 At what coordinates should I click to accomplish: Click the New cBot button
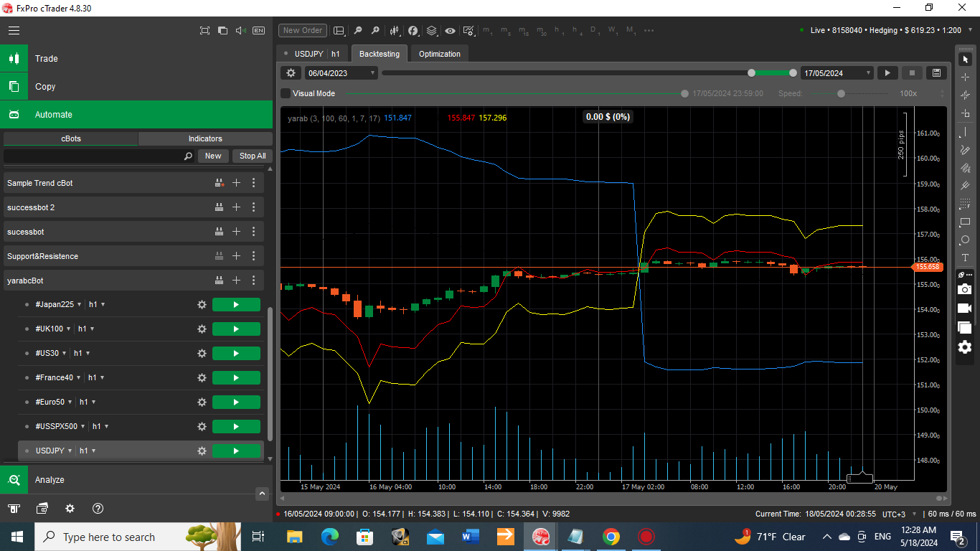[x=213, y=156]
